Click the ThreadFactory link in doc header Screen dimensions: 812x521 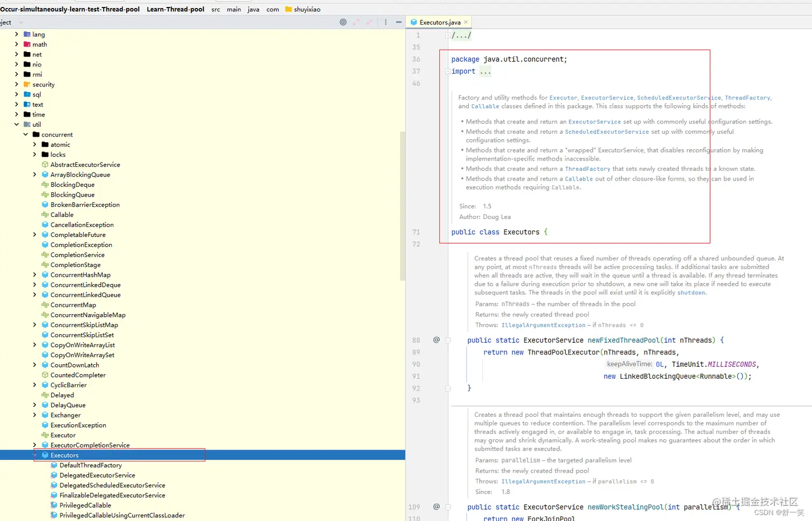pos(748,98)
